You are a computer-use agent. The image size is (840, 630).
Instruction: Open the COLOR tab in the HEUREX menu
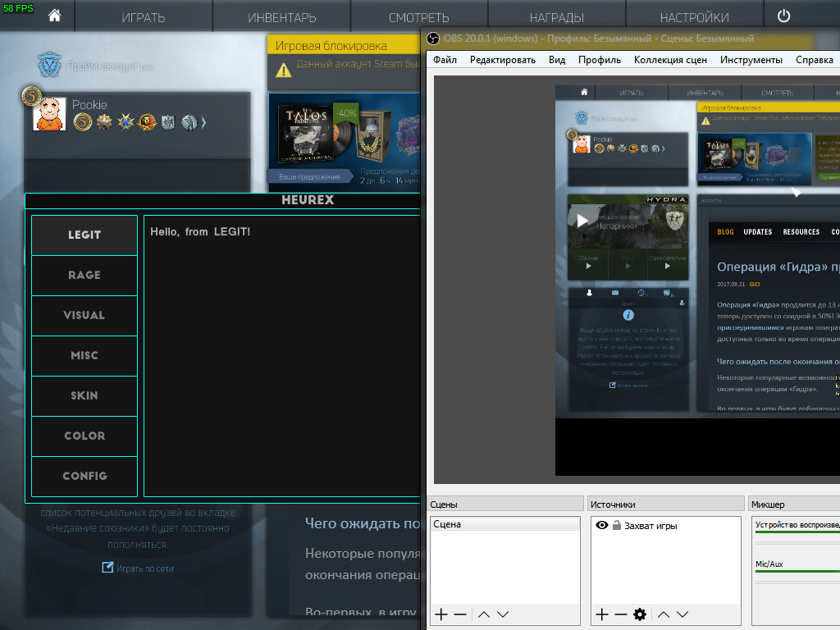point(84,436)
